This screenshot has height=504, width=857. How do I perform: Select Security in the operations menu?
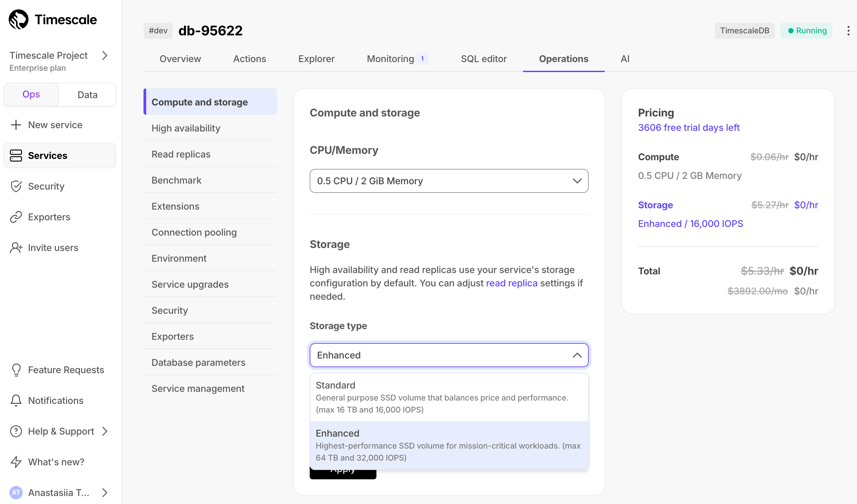(x=210, y=310)
